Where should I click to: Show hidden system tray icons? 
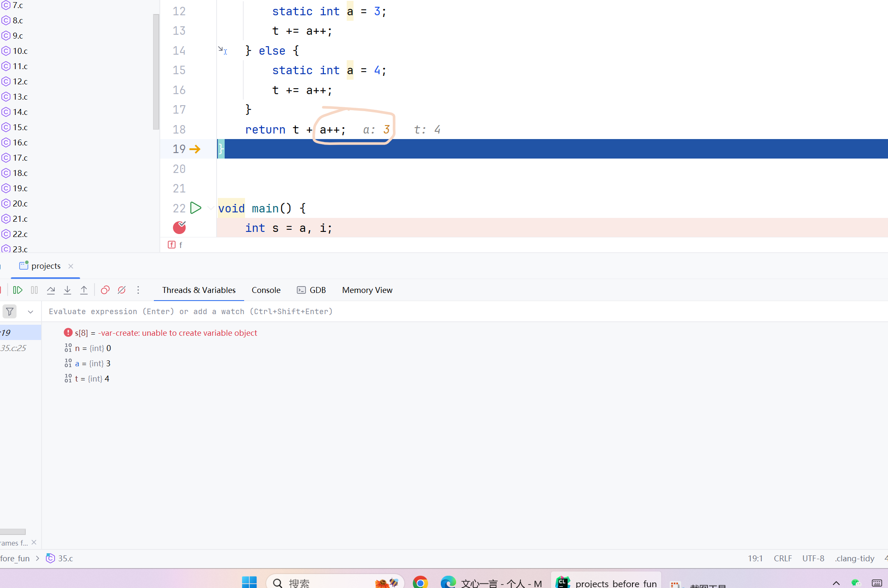[836, 583]
